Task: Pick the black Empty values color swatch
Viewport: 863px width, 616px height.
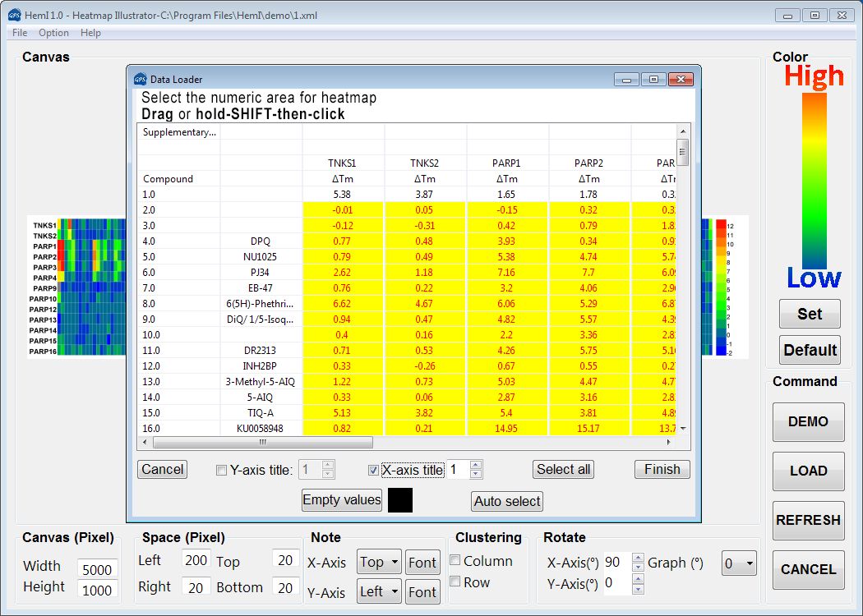Action: (x=400, y=500)
